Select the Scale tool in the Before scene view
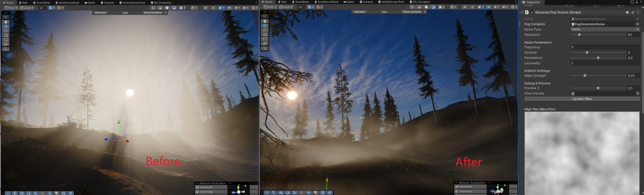This screenshot has width=644, height=195. [6, 35]
